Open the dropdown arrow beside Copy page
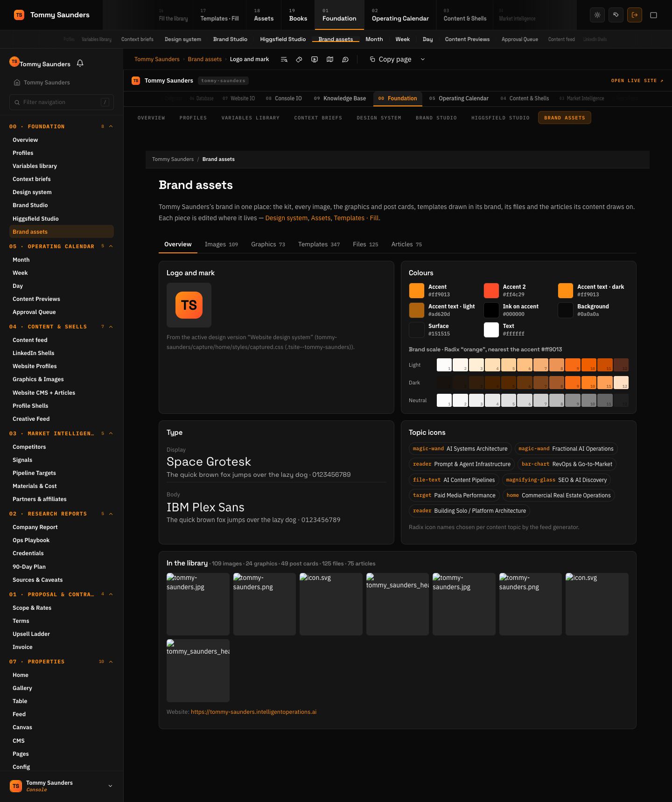672x802 pixels. [x=423, y=59]
